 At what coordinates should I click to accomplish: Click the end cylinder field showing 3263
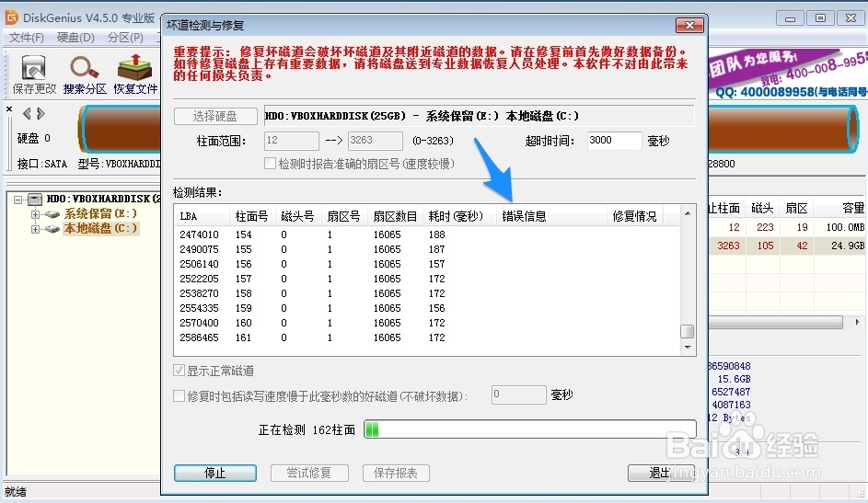click(376, 141)
